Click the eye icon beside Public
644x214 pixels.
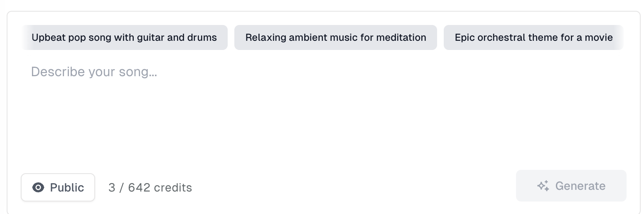tap(38, 187)
